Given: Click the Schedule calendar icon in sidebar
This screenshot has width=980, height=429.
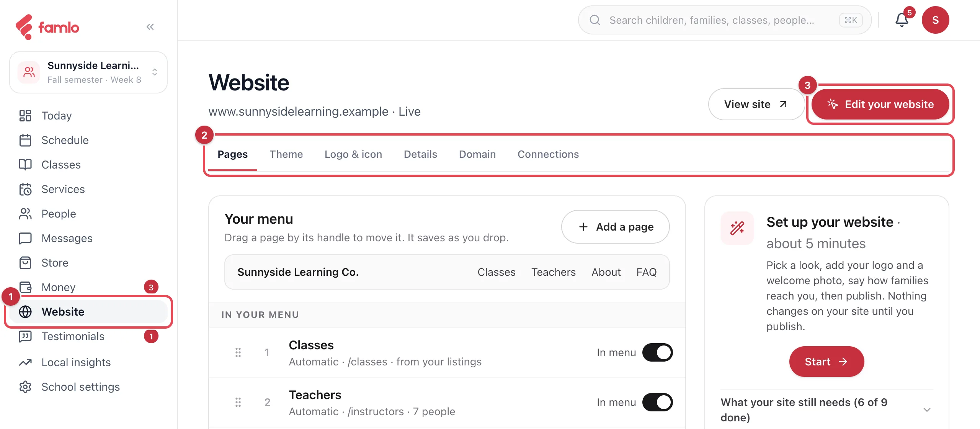Looking at the screenshot, I should [25, 140].
